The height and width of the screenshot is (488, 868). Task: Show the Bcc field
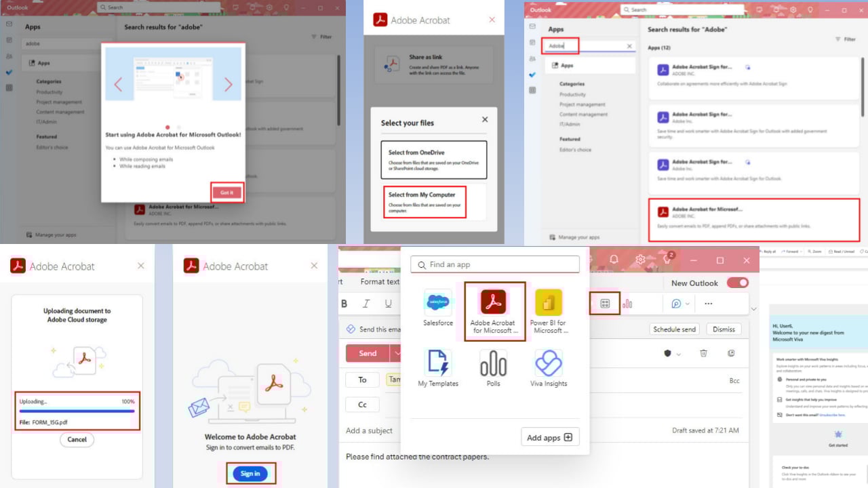(734, 381)
